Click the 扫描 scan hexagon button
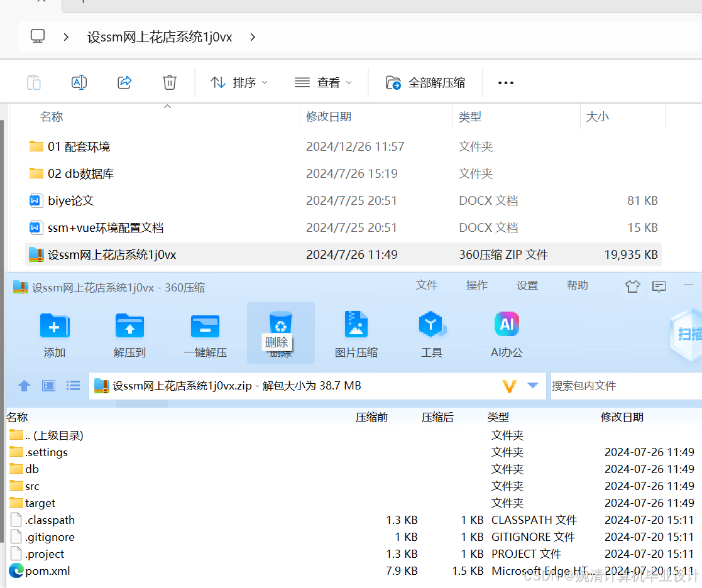This screenshot has height=588, width=702. pyautogui.click(x=686, y=334)
